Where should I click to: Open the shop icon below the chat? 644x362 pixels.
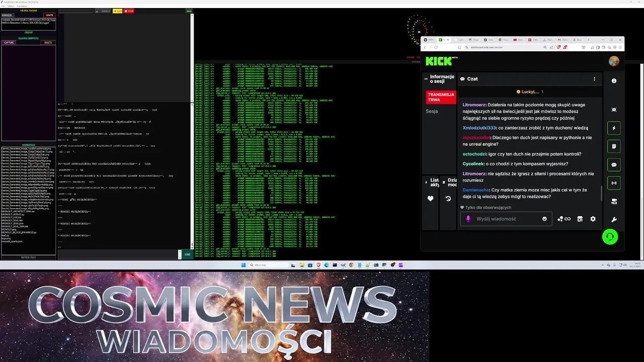coord(580,219)
